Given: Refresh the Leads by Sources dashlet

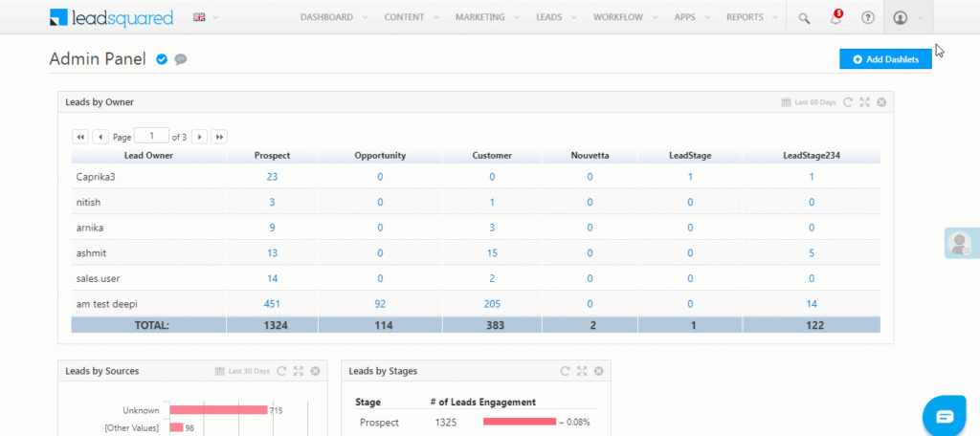Looking at the screenshot, I should (282, 371).
